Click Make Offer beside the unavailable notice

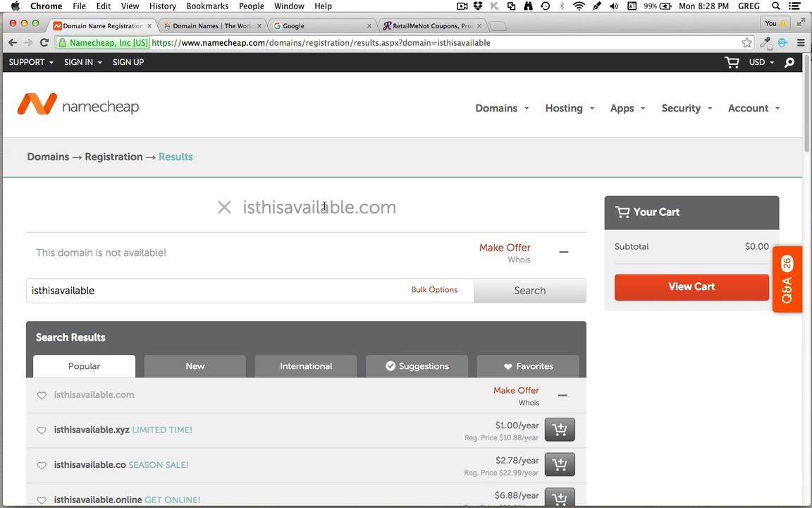click(505, 248)
